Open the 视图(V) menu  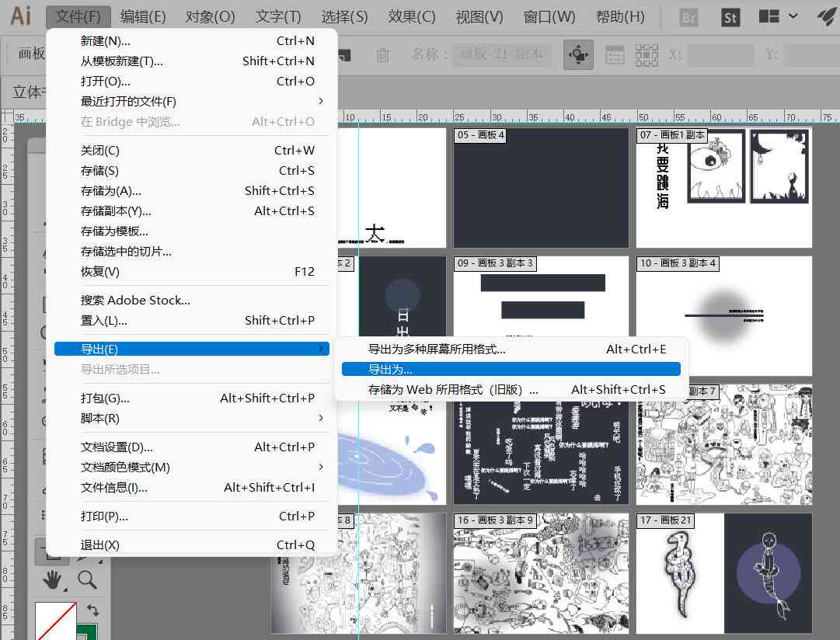(x=479, y=16)
